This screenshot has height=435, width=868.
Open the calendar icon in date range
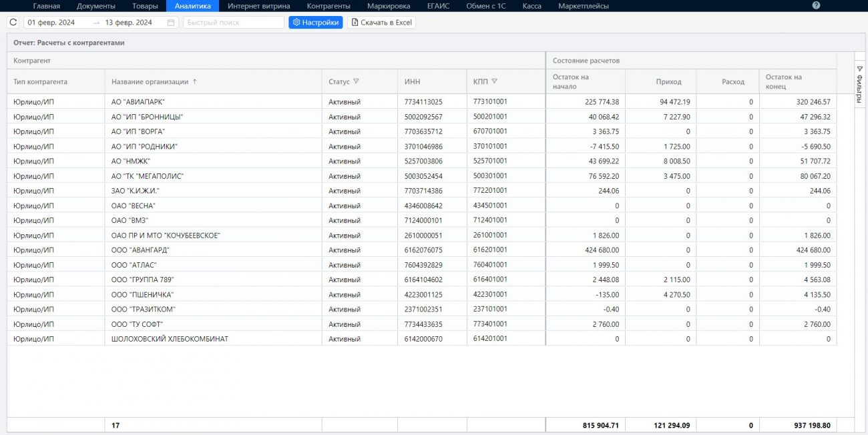point(171,23)
